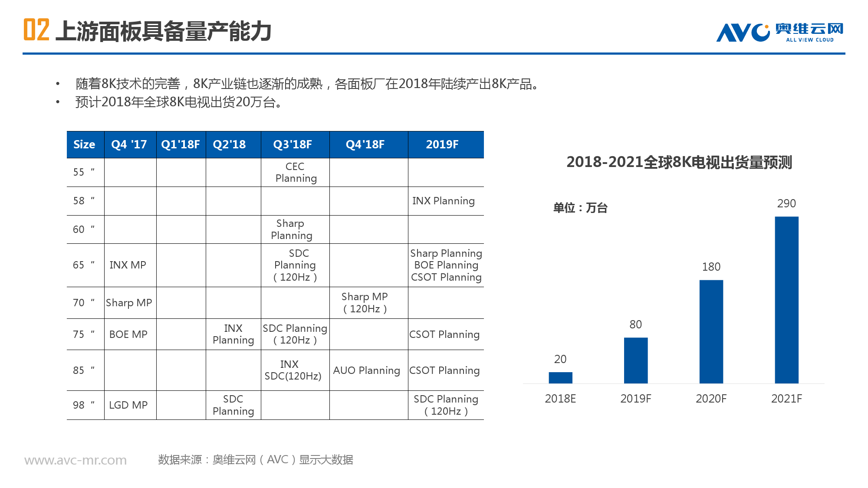Click the 2021F bar in chart
This screenshot has height=488, width=868.
click(x=786, y=299)
